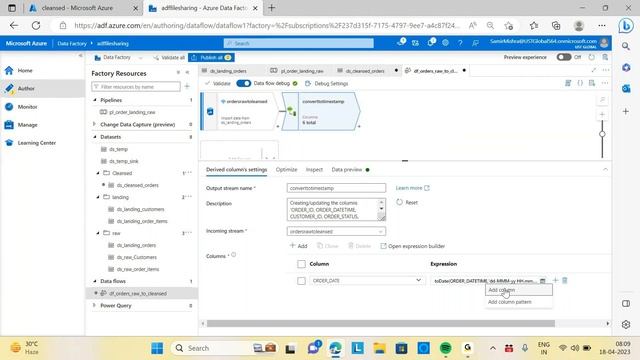Open the Incoming stream dropdown
The image size is (640, 360).
coord(336,231)
